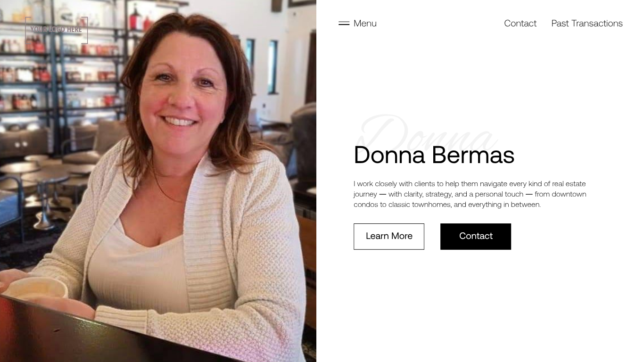Viewport: 644px width, 362px height.
Task: Open the hamburger menu icon
Action: point(344,23)
